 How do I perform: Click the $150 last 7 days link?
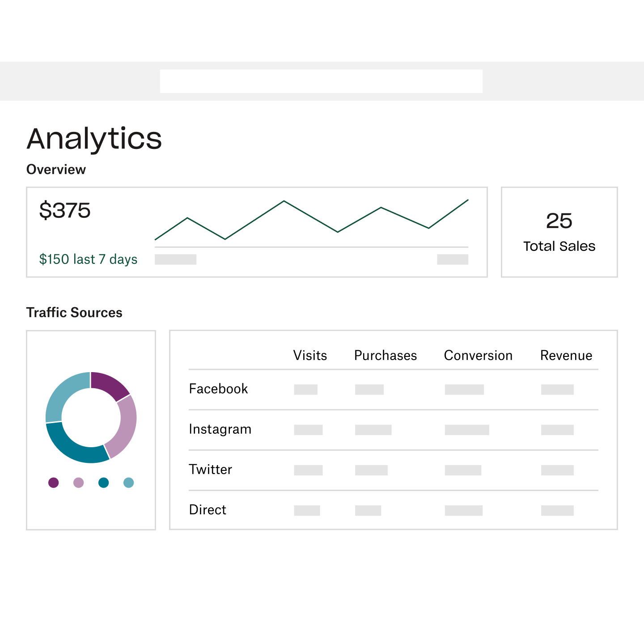[x=89, y=259]
